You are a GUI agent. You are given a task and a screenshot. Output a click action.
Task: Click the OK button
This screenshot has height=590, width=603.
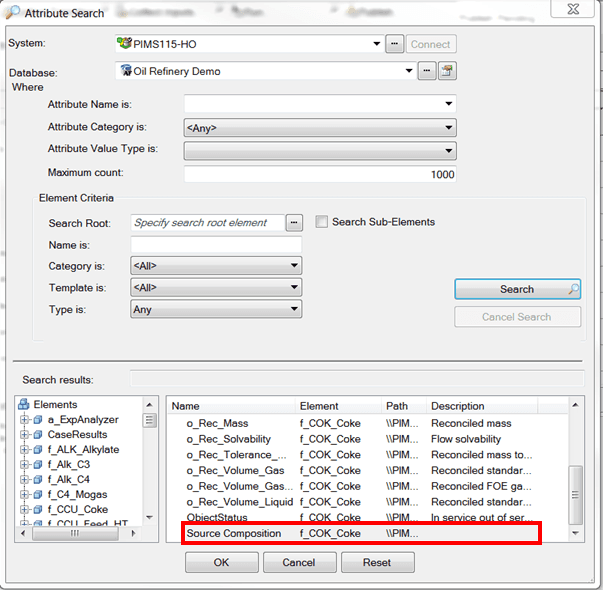click(222, 562)
